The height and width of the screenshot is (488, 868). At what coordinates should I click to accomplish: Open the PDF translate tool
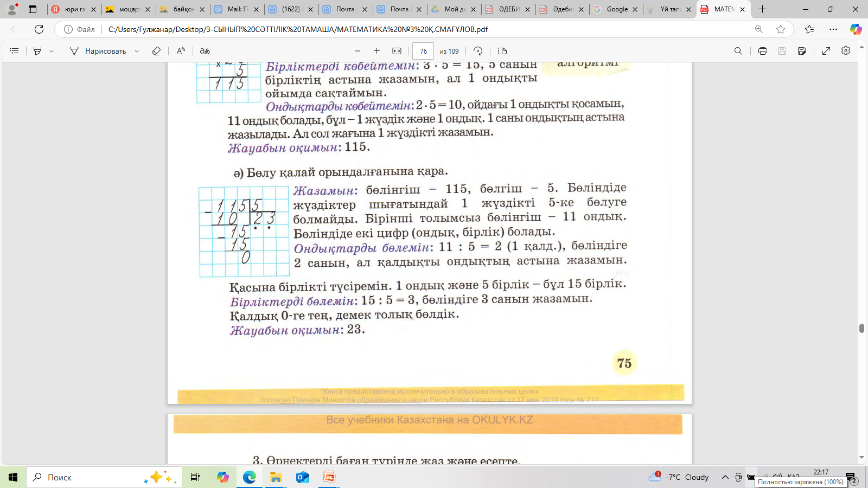coord(205,51)
